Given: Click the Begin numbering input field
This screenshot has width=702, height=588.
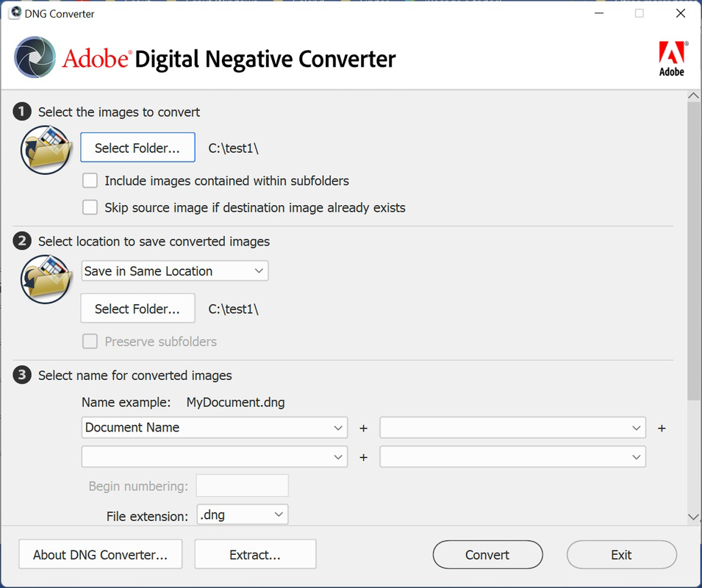Looking at the screenshot, I should (242, 486).
